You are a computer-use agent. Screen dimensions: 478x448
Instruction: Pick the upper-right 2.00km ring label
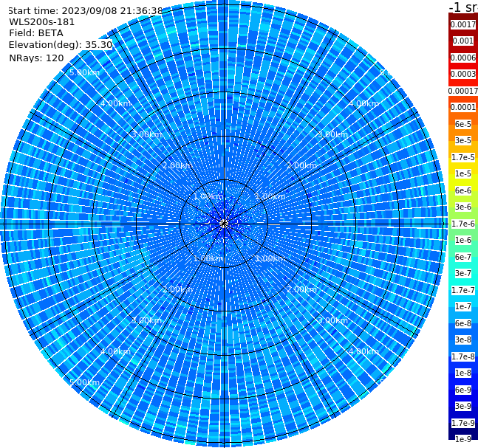click(x=302, y=165)
